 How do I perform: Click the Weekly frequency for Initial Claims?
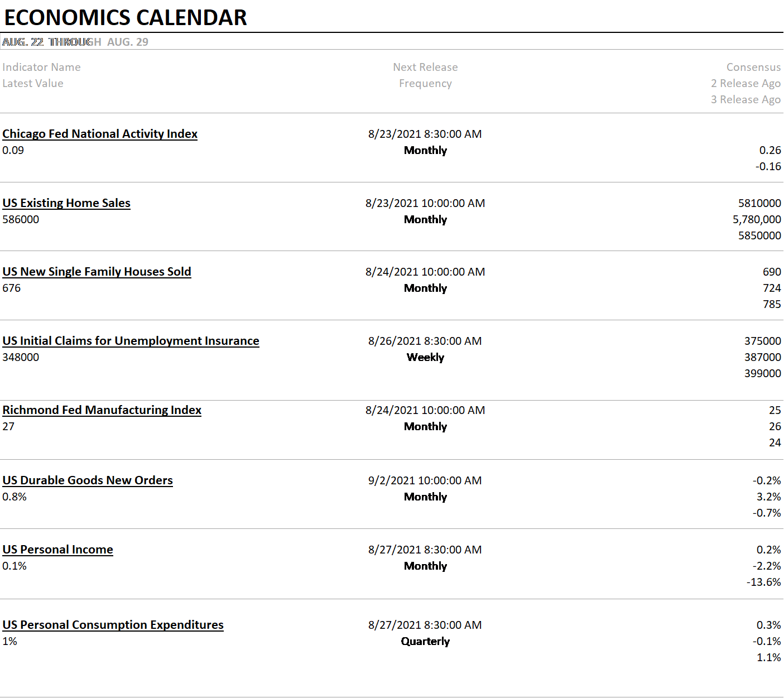[x=425, y=357]
